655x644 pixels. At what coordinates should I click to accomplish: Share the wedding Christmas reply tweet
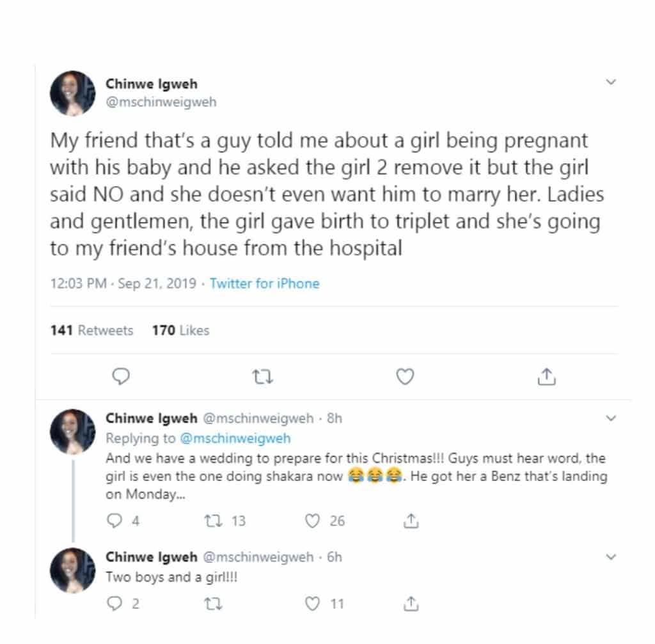tap(413, 521)
